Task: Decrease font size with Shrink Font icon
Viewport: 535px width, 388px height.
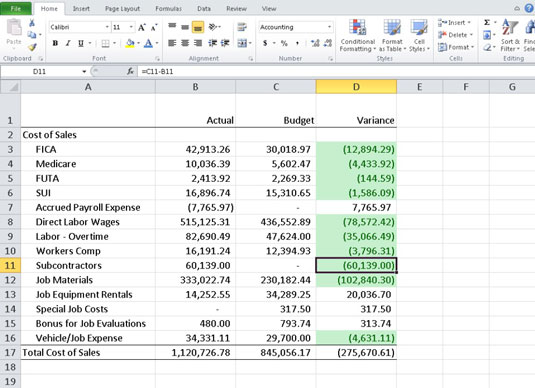Action: click(154, 27)
